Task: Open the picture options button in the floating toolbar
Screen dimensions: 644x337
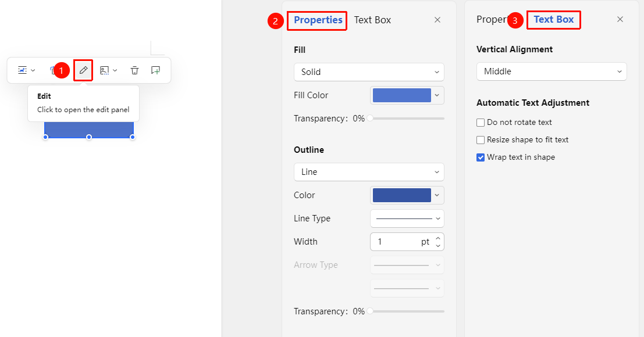Action: (108, 70)
